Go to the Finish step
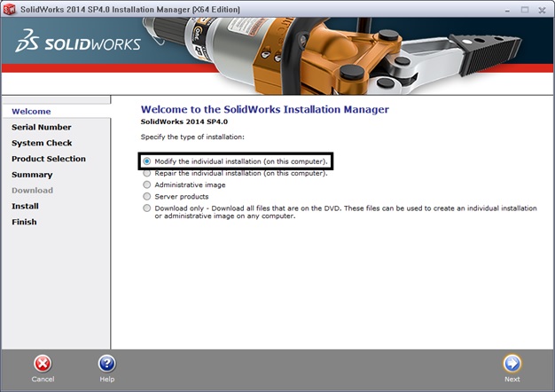 pos(24,222)
